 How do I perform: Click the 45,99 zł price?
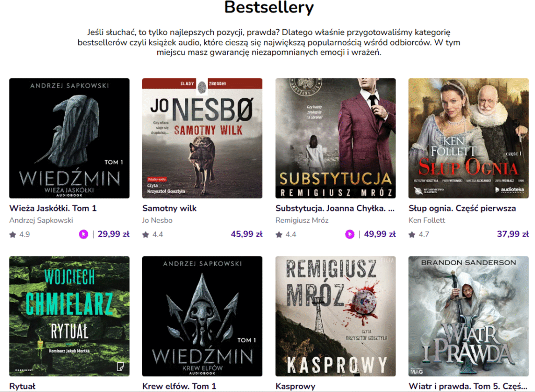pyautogui.click(x=247, y=234)
